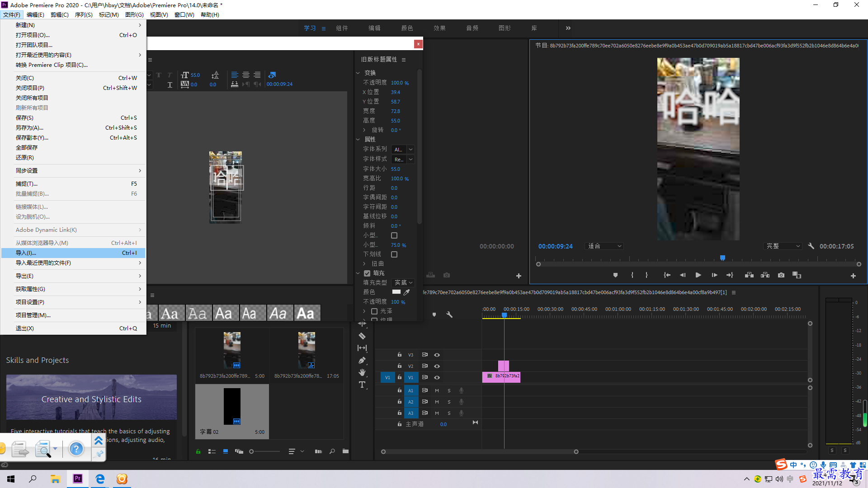This screenshot has width=868, height=488.
Task: Open 新建(N) submenu
Action: pos(73,25)
